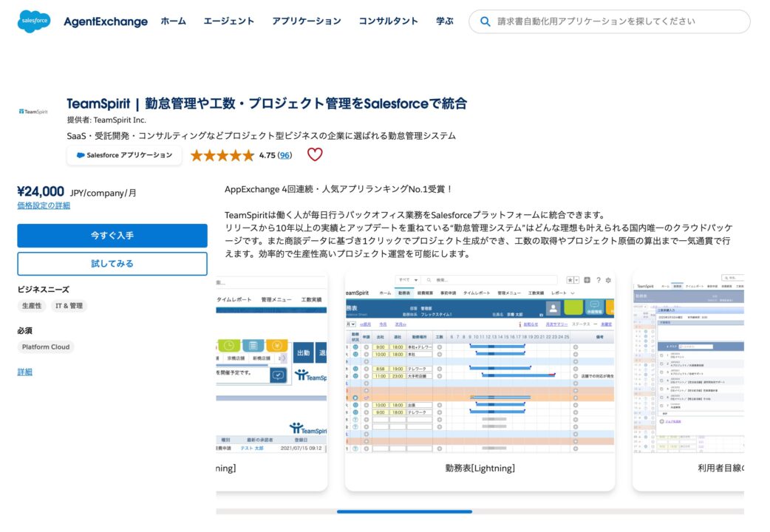
Task: Click the 必須 heading
Action: click(24, 330)
